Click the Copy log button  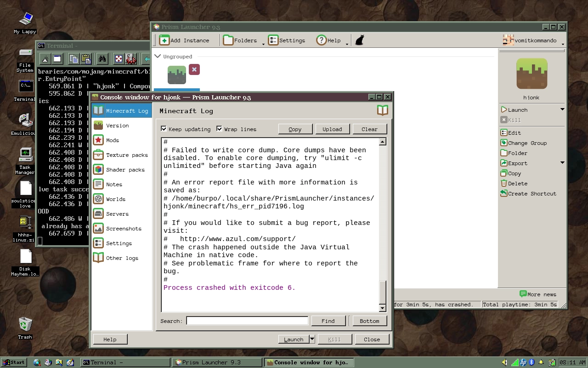tap(295, 129)
